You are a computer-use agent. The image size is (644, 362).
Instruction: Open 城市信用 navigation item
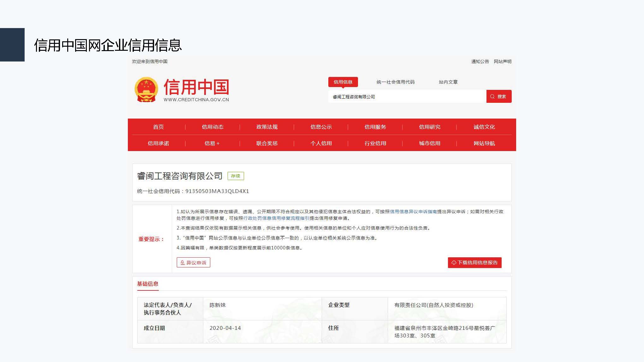pos(430,143)
